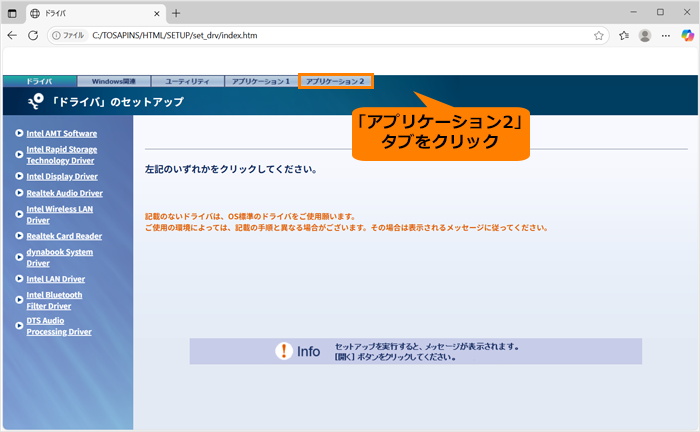The height and width of the screenshot is (432, 700).
Task: Click the globe icon on ドライバ tab
Action: (x=35, y=13)
